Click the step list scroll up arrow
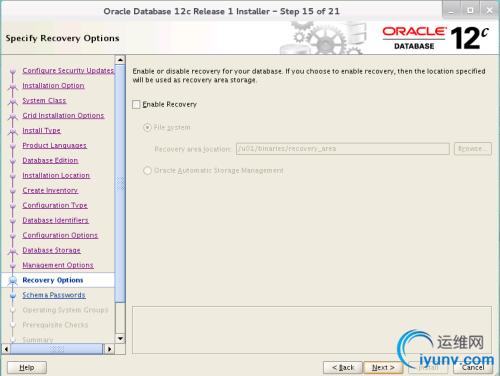The width and height of the screenshot is (500, 376). [x=120, y=60]
